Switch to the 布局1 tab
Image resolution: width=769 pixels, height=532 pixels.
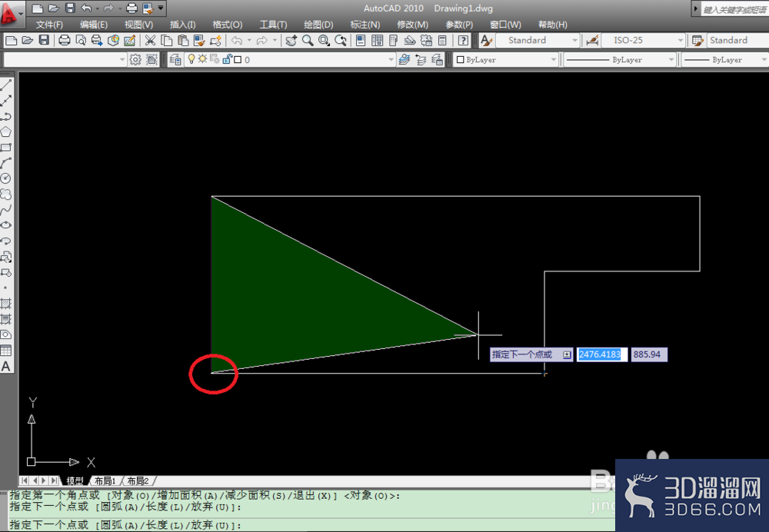coord(105,480)
